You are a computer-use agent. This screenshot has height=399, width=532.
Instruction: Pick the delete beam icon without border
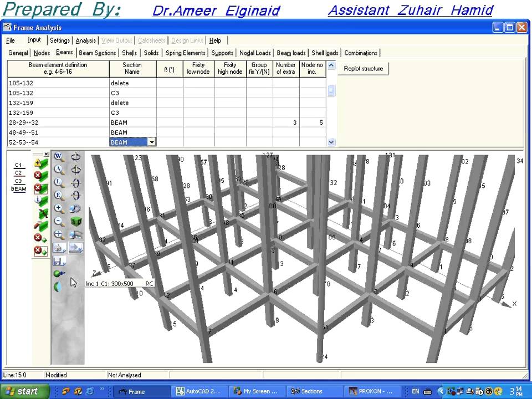click(41, 176)
